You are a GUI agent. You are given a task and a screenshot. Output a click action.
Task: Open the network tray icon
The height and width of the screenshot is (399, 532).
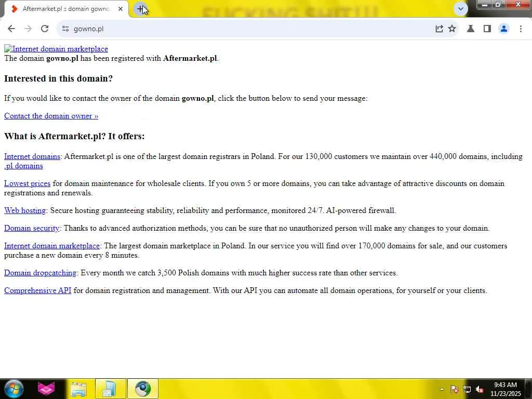(467, 390)
